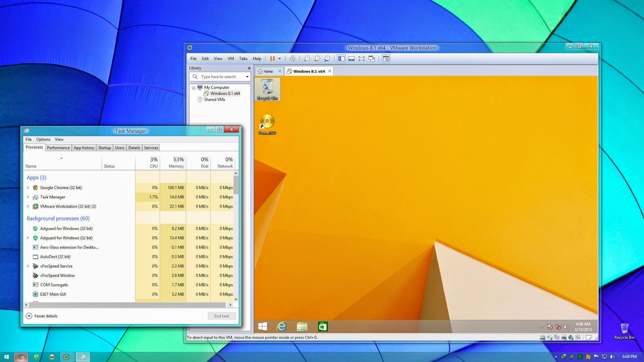Open File Explorer in guest taskbar
The height and width of the screenshot is (362, 644).
302,327
